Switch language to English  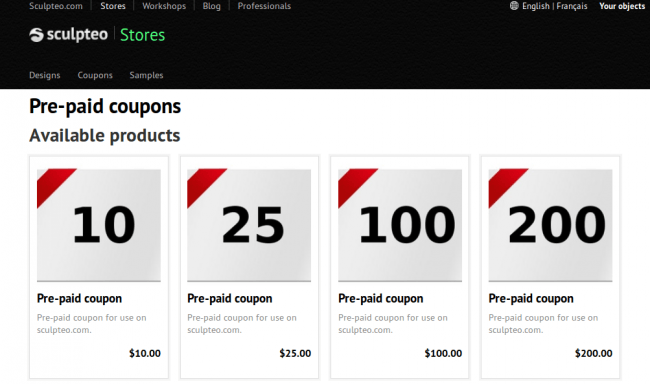point(536,6)
